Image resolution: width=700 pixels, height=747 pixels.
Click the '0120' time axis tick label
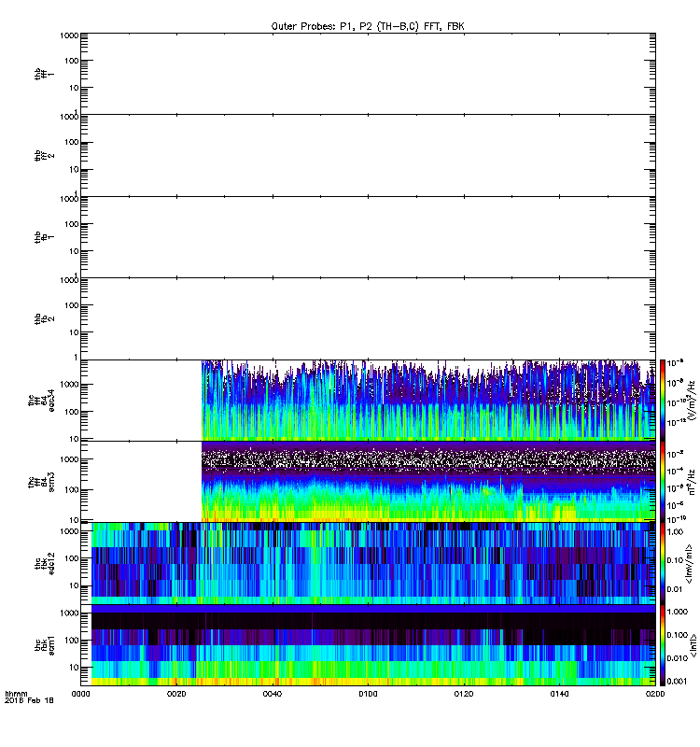464,694
